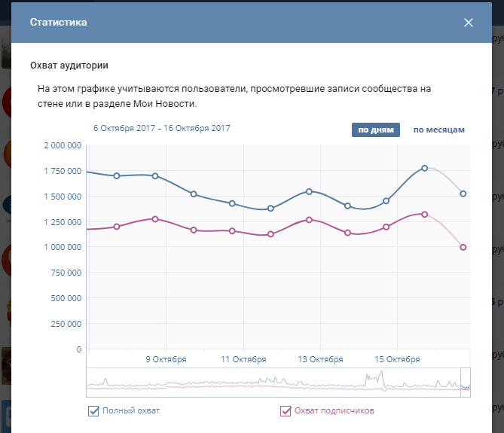Image resolution: width=504 pixels, height=433 pixels.
Task: Switch chart to 'по месяцам' view
Action: pyautogui.click(x=439, y=130)
